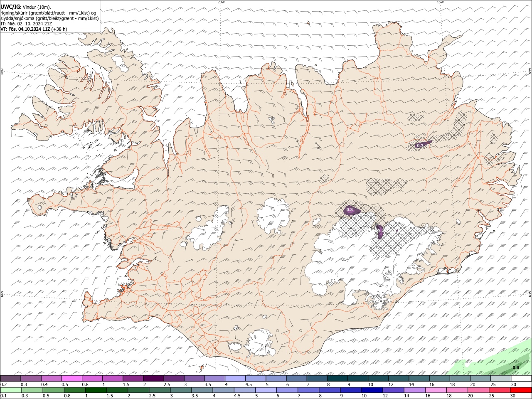Click the 12 purple swatch in lower legend row

pyautogui.click(x=393, y=390)
